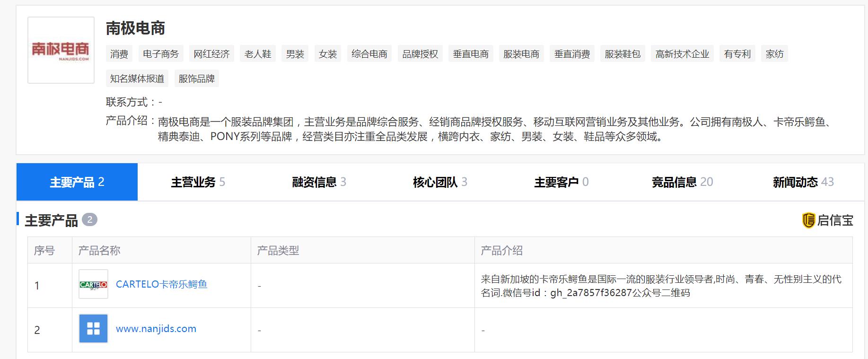Select the 家纺 tag
Image resolution: width=868 pixels, height=359 pixels.
774,54
